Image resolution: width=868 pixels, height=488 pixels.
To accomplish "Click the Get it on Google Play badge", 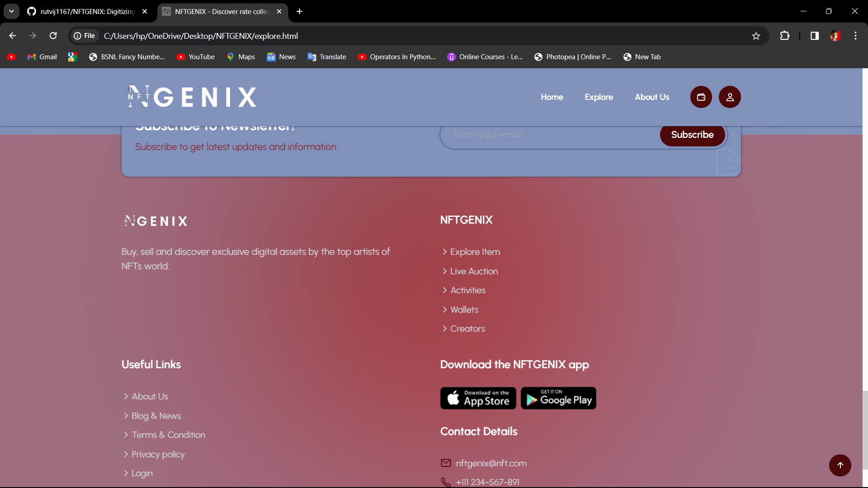I will (x=558, y=398).
